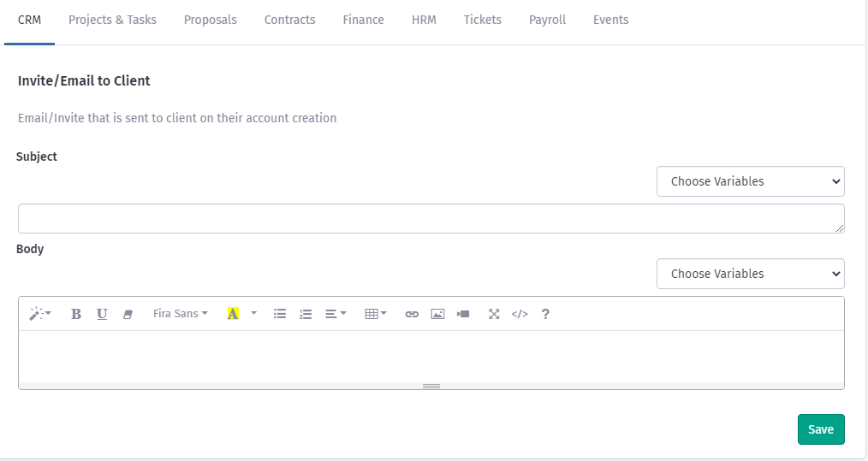
Task: Expand Subject's Choose Variables dropdown
Action: (750, 181)
